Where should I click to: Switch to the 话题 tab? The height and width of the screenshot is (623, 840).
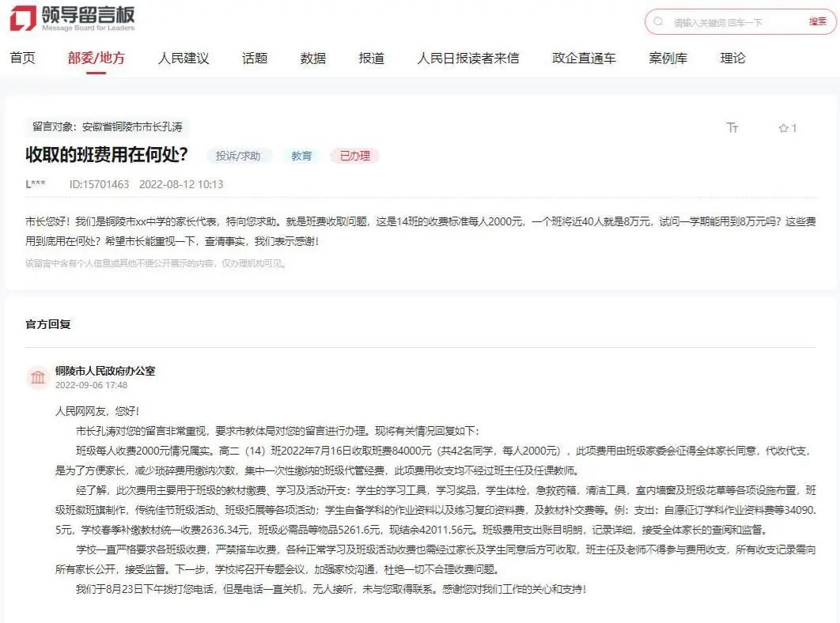[254, 57]
